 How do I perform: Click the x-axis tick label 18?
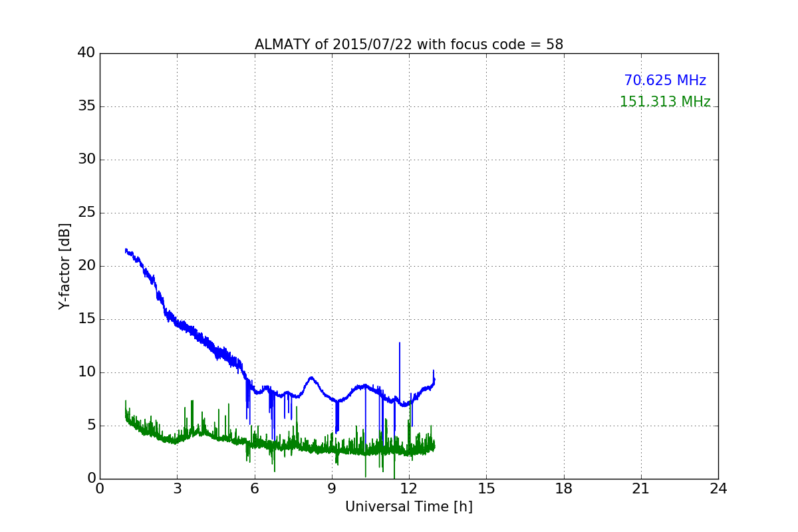pos(563,489)
